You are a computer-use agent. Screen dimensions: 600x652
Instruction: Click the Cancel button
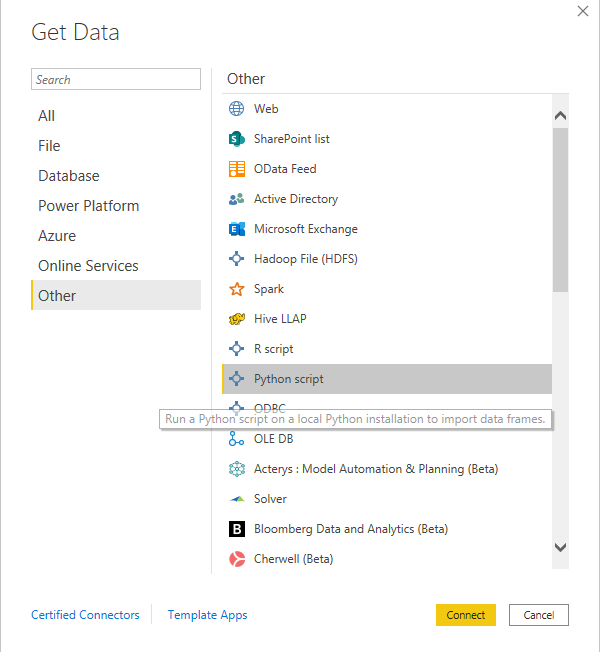pyautogui.click(x=539, y=615)
